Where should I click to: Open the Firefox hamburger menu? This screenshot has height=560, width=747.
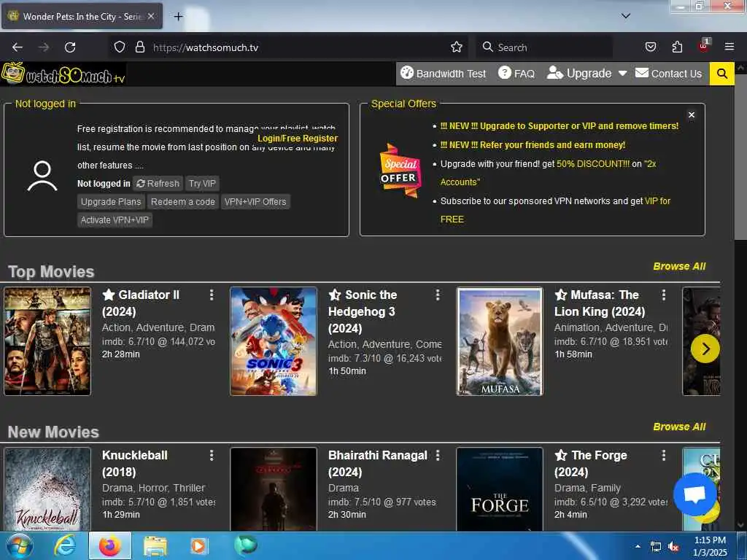click(729, 47)
